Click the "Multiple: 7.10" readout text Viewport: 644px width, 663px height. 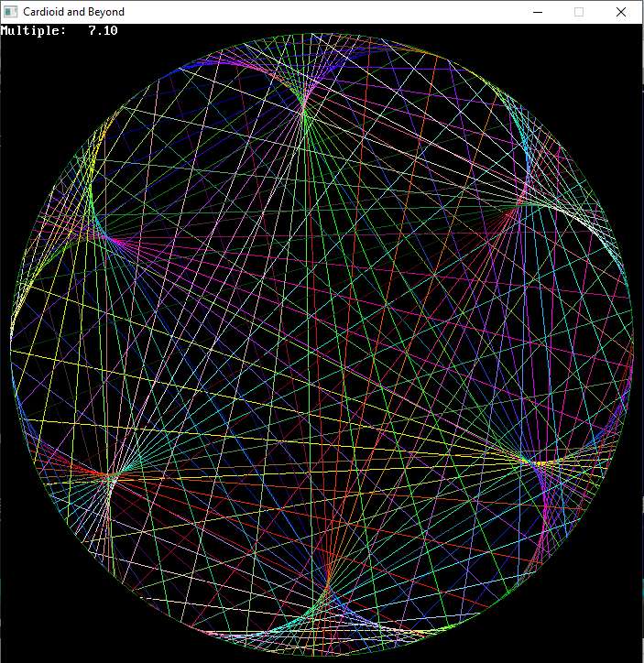[x=60, y=30]
